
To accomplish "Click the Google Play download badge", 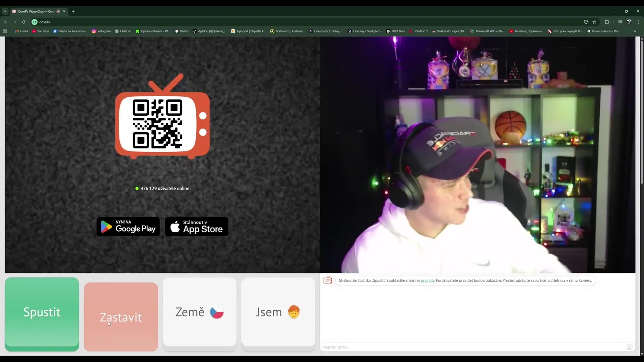I will pos(128,227).
